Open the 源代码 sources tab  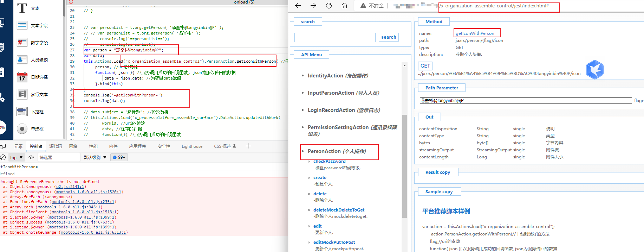pyautogui.click(x=56, y=146)
